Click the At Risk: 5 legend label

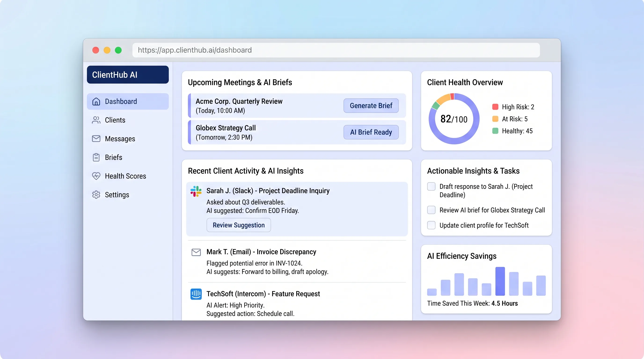pos(515,119)
